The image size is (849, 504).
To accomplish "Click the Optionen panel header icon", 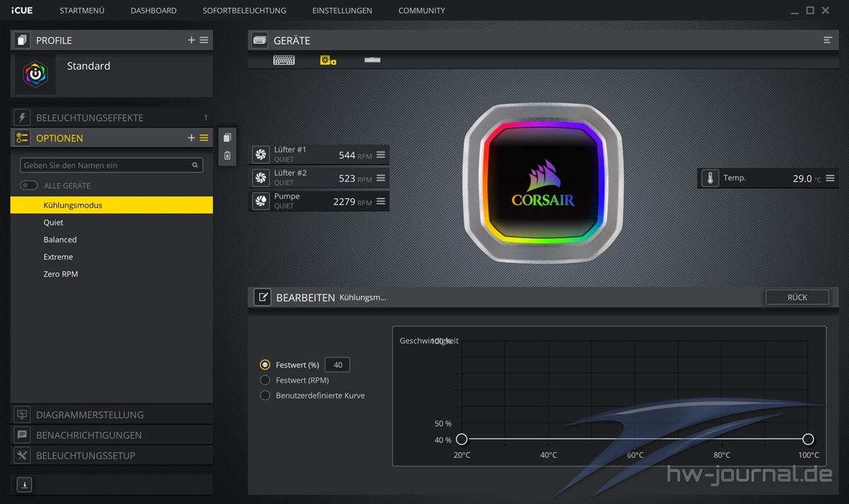I will pos(22,138).
